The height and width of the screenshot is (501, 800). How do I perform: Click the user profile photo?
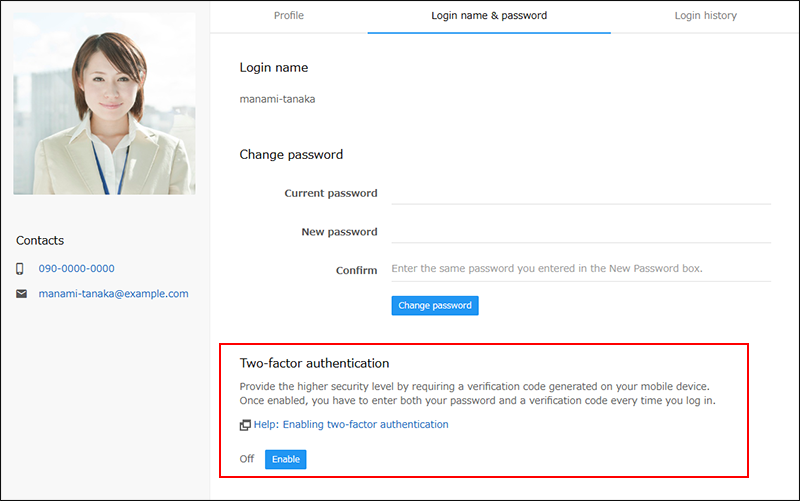click(104, 104)
